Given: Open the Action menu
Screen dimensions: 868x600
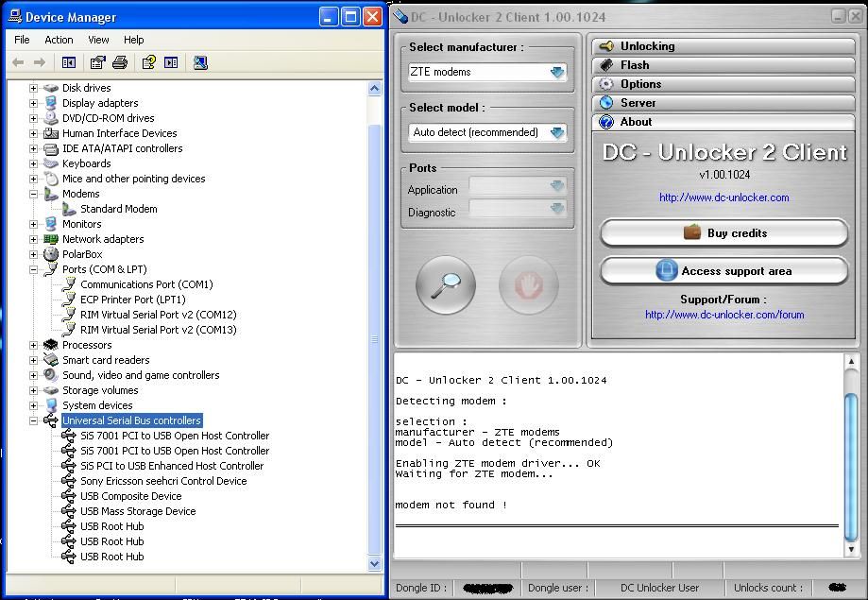Looking at the screenshot, I should [59, 40].
